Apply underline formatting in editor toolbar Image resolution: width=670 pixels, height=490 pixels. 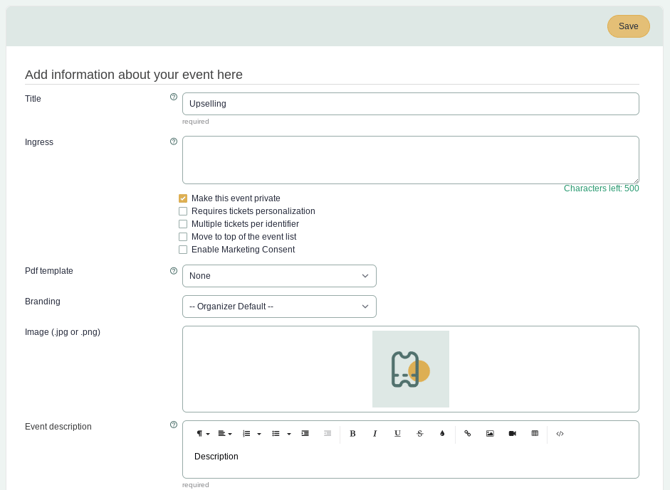click(397, 433)
